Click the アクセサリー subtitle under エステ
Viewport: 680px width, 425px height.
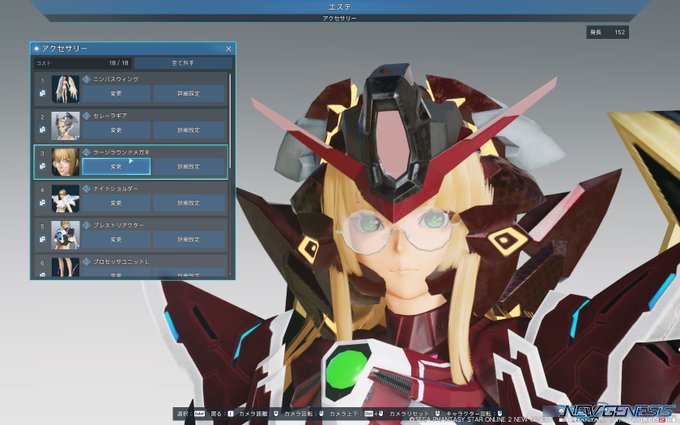tap(340, 18)
